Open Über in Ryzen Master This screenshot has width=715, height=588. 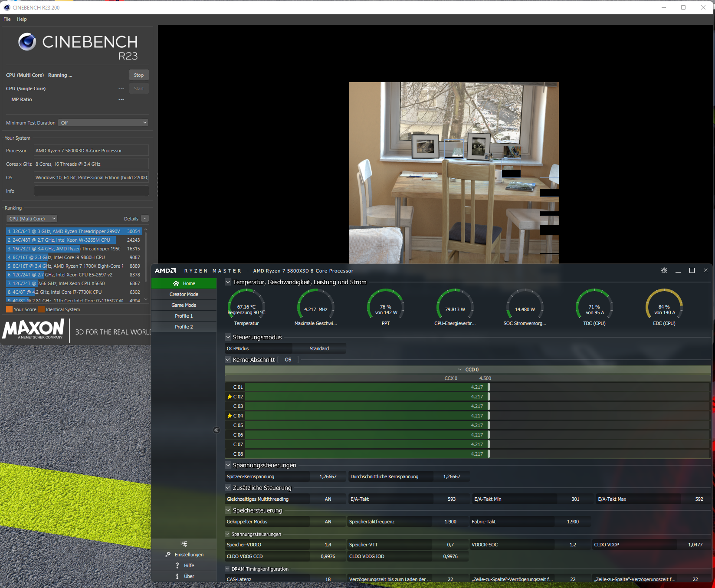[184, 576]
